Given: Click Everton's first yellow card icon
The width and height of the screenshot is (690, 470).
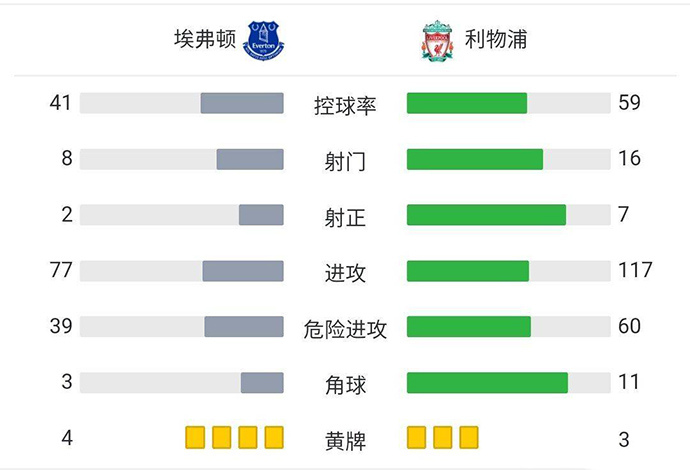Looking at the screenshot, I should tap(195, 437).
